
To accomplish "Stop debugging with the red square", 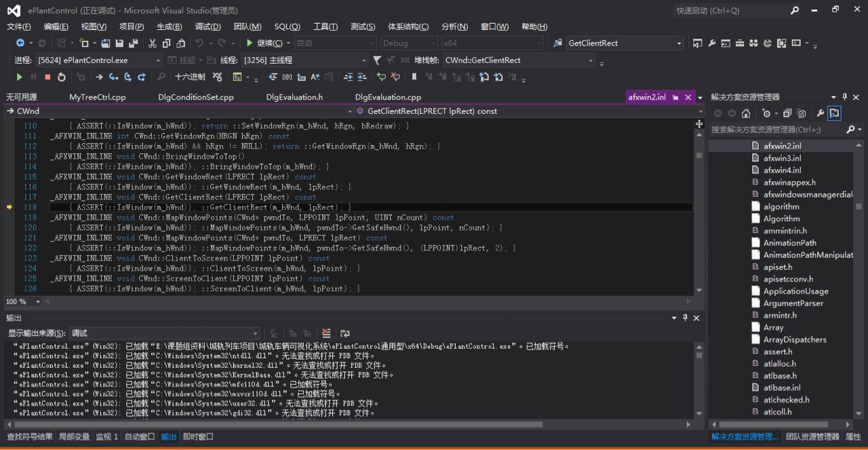I will click(47, 77).
